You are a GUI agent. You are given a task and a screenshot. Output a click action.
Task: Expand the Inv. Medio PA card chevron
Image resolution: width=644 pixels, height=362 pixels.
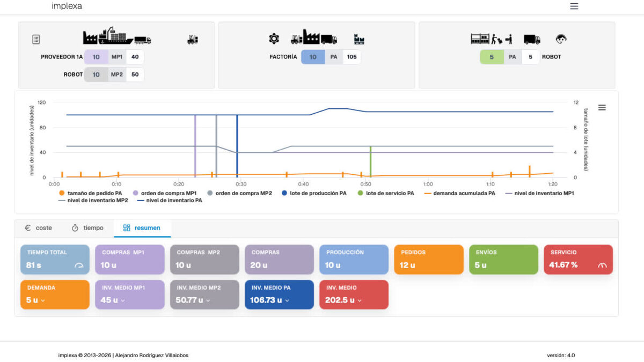[x=287, y=301]
